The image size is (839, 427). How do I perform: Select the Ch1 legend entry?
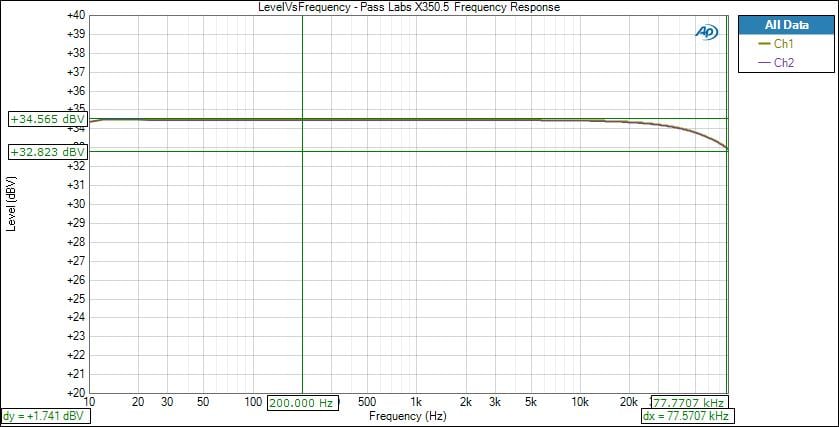tap(783, 44)
